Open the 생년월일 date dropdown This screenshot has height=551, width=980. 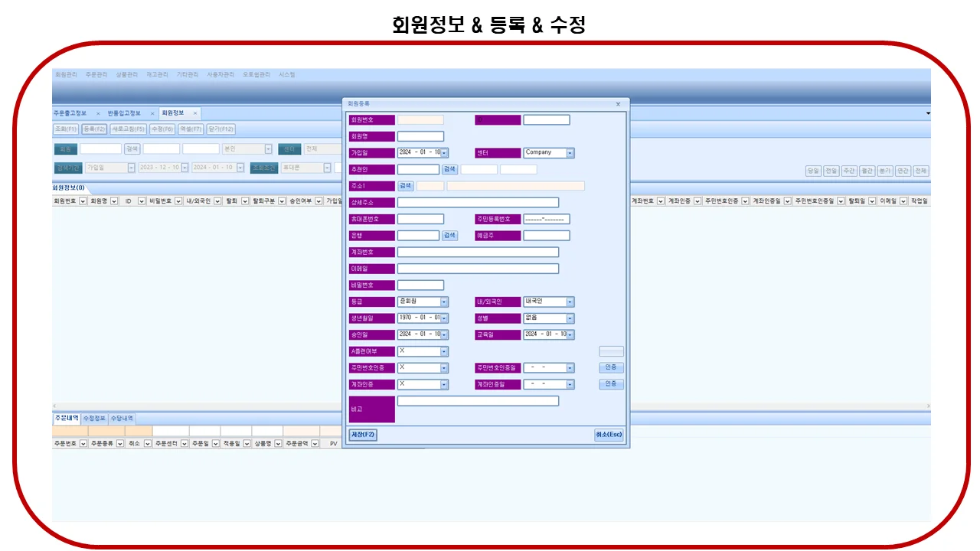coord(445,318)
